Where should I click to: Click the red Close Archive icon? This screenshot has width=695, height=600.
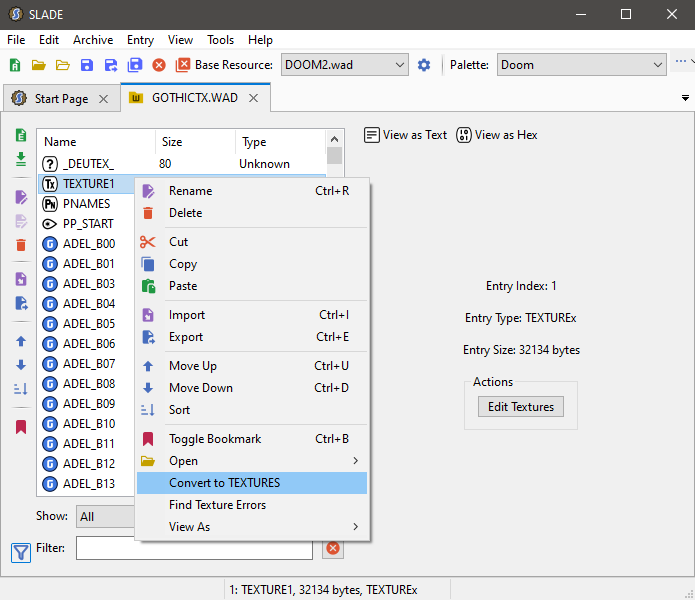pyautogui.click(x=159, y=65)
